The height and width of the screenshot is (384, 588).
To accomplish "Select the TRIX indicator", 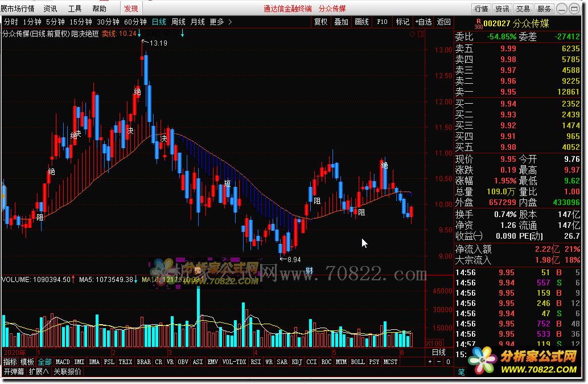I will (x=125, y=362).
